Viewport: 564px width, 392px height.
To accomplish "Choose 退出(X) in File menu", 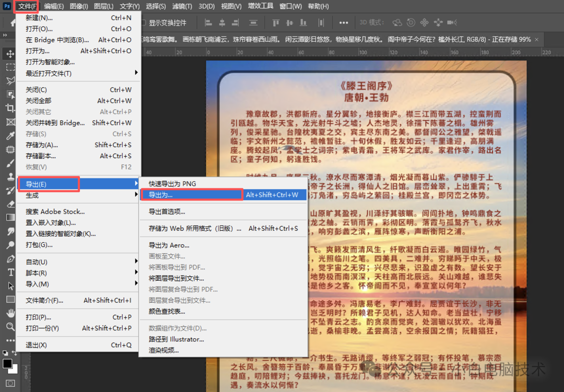I will (x=78, y=345).
